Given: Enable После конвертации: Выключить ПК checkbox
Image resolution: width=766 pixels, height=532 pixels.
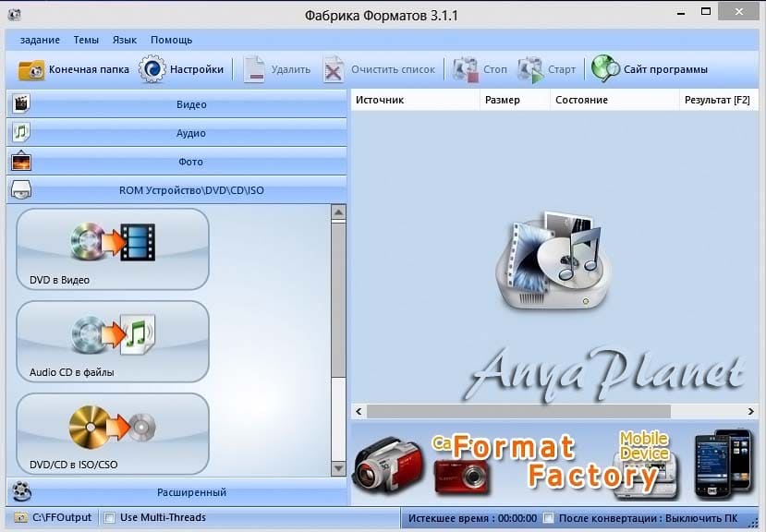Looking at the screenshot, I should [x=549, y=518].
